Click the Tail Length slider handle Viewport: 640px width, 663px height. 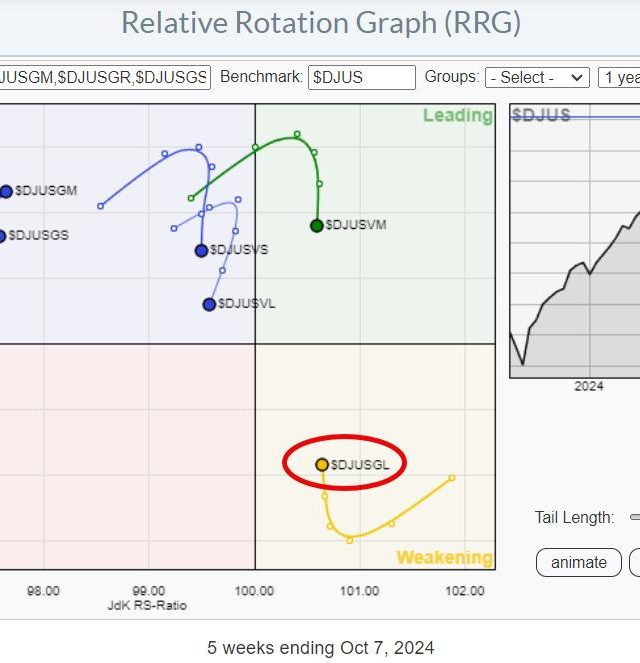pos(634,517)
